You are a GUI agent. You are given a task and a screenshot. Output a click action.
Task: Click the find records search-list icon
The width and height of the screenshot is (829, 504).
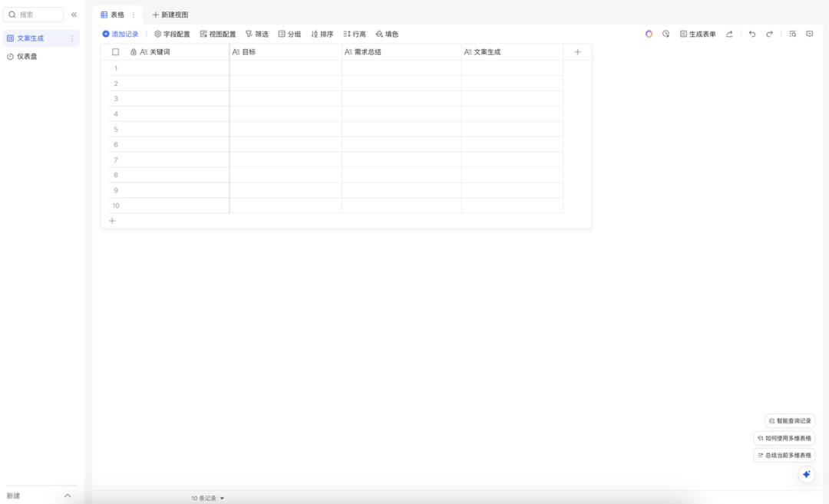point(792,34)
